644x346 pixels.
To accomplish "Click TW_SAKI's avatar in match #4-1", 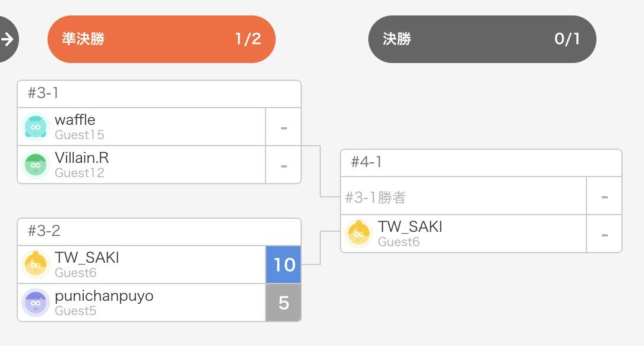I will tap(359, 234).
